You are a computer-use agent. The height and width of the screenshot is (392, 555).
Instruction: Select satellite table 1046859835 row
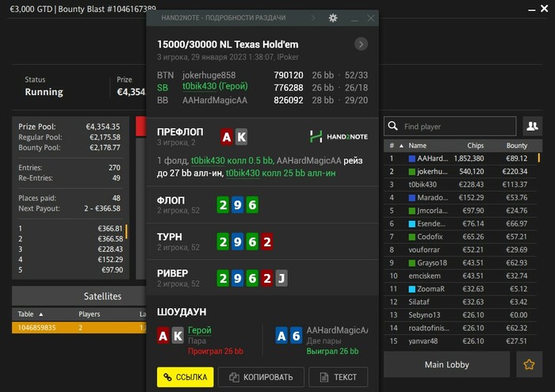pyautogui.click(x=79, y=328)
